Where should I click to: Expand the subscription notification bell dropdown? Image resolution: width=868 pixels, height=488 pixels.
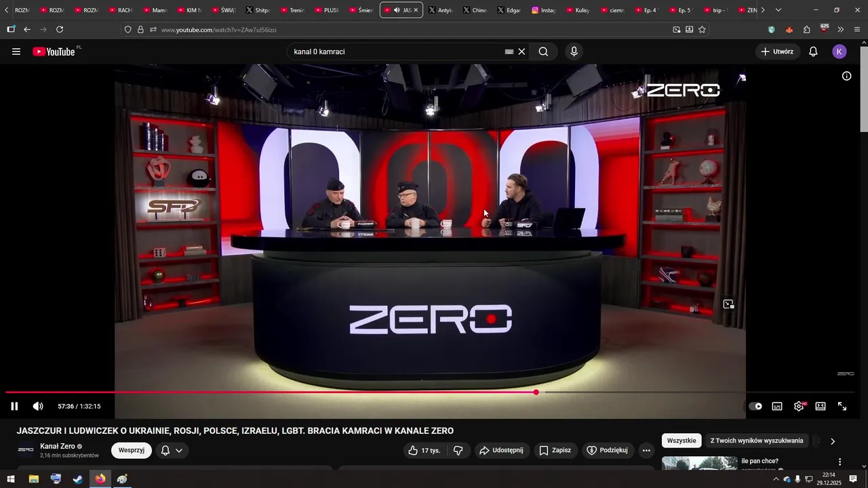click(172, 450)
